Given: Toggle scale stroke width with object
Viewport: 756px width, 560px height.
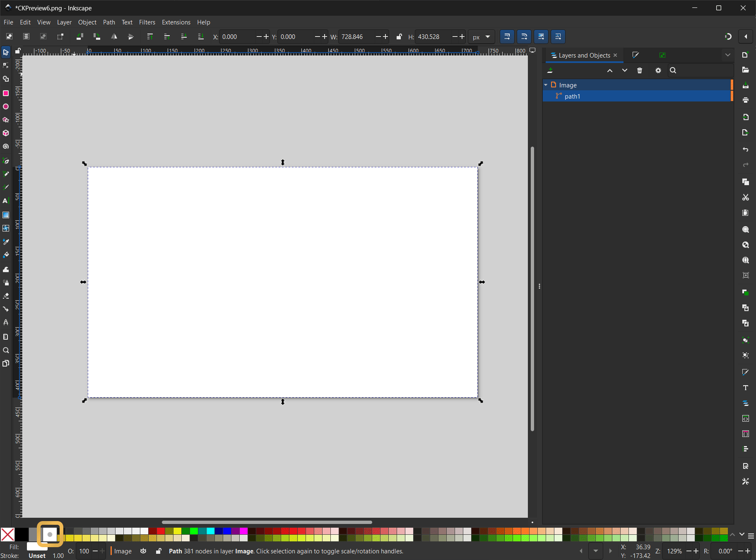Looking at the screenshot, I should [507, 36].
